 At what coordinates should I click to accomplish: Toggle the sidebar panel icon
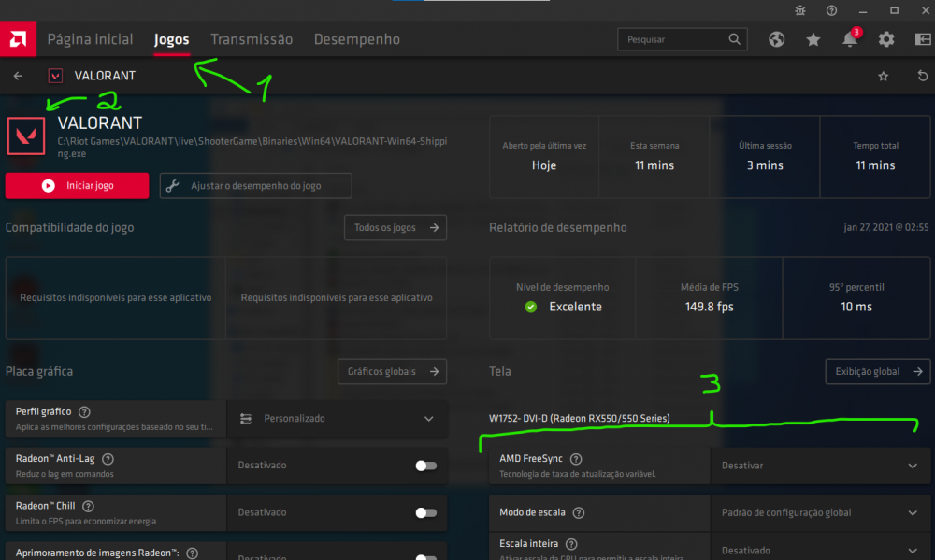pyautogui.click(x=923, y=39)
